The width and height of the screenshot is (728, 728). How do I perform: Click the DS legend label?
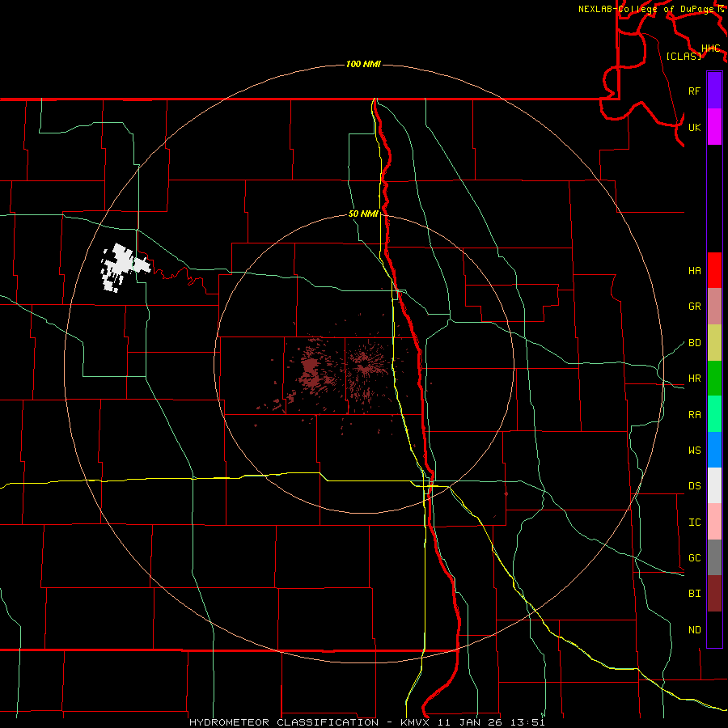tap(694, 485)
